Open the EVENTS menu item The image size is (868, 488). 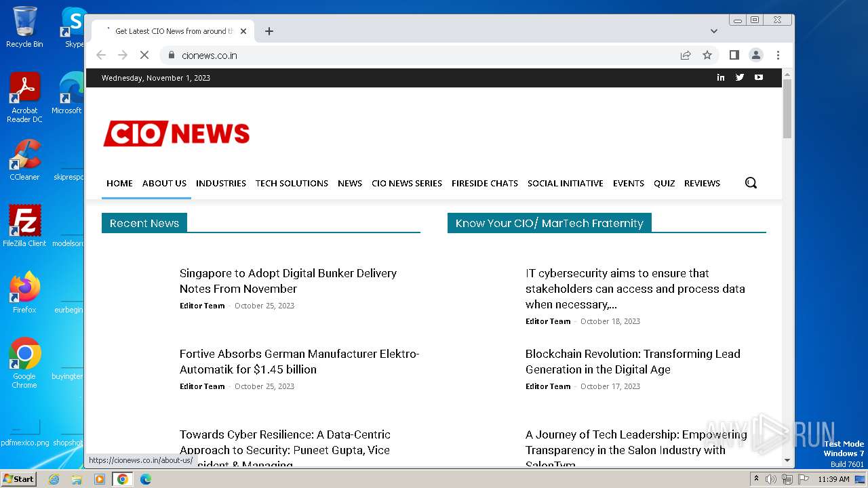[x=629, y=183]
